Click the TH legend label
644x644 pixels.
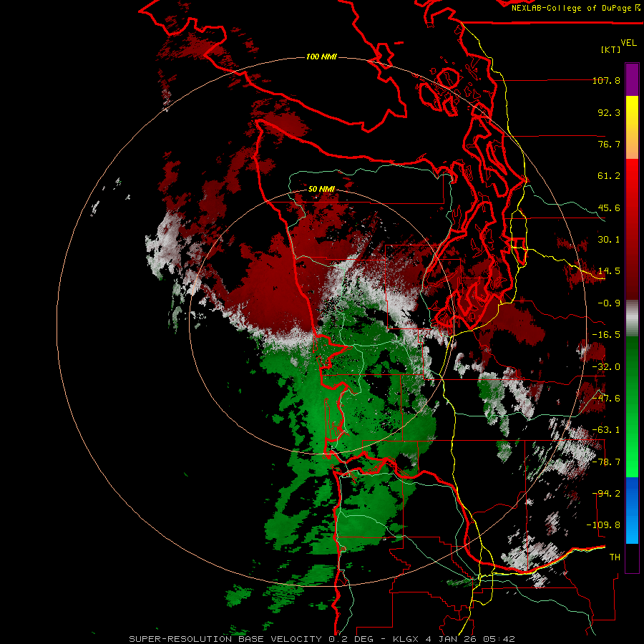615,557
